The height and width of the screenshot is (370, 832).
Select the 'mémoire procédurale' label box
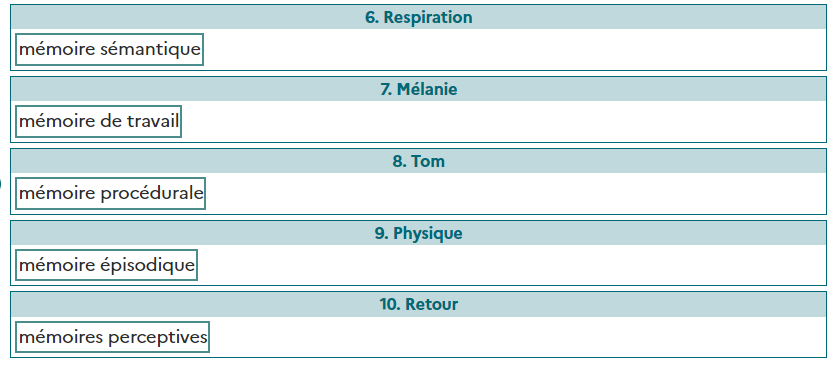tap(110, 194)
